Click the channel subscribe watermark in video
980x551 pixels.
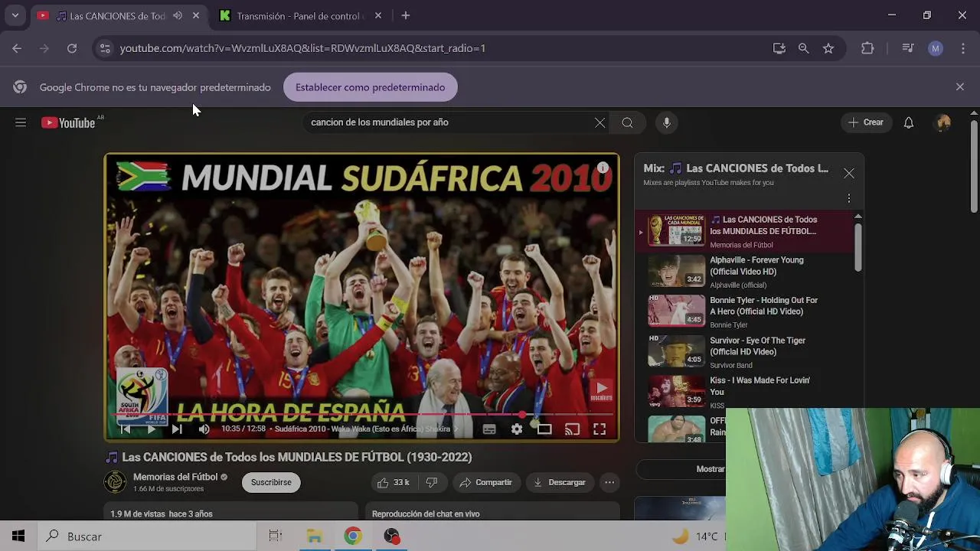(x=601, y=390)
